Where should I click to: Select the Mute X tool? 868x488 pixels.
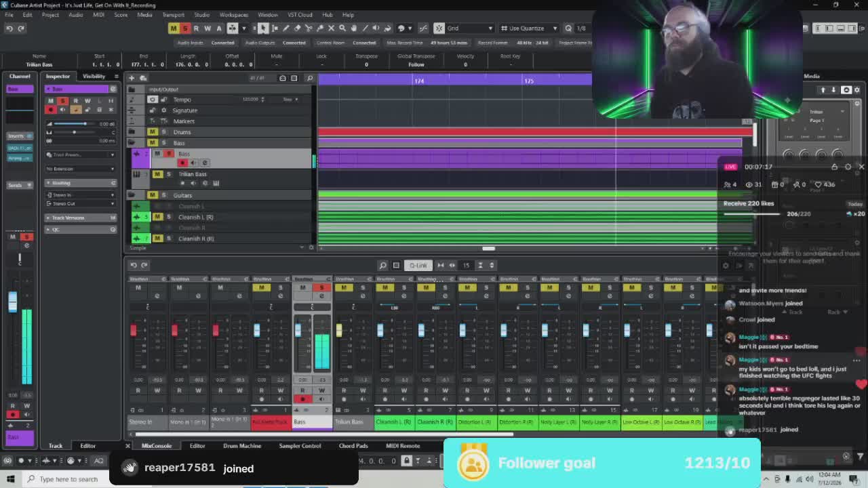pos(331,28)
